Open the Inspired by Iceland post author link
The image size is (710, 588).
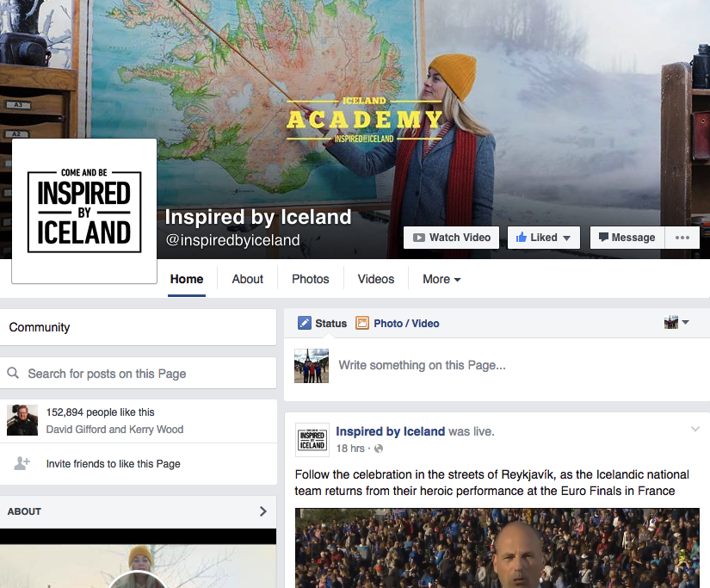pyautogui.click(x=391, y=431)
